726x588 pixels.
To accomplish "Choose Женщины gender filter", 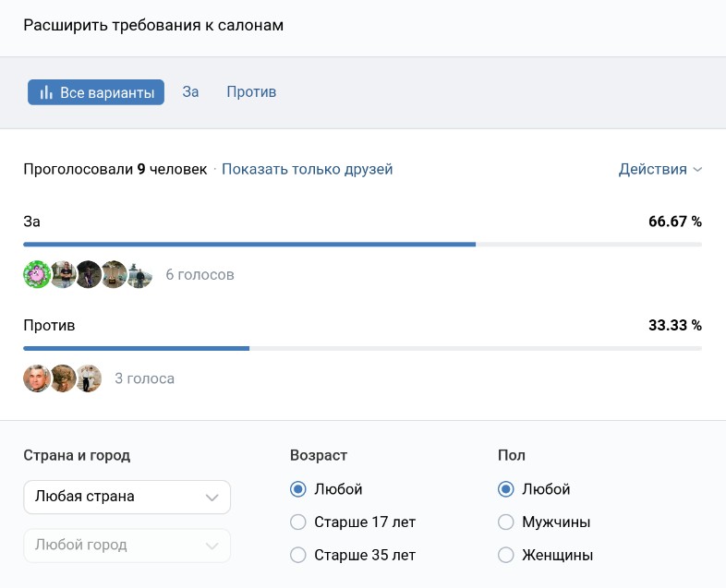I will pos(506,556).
